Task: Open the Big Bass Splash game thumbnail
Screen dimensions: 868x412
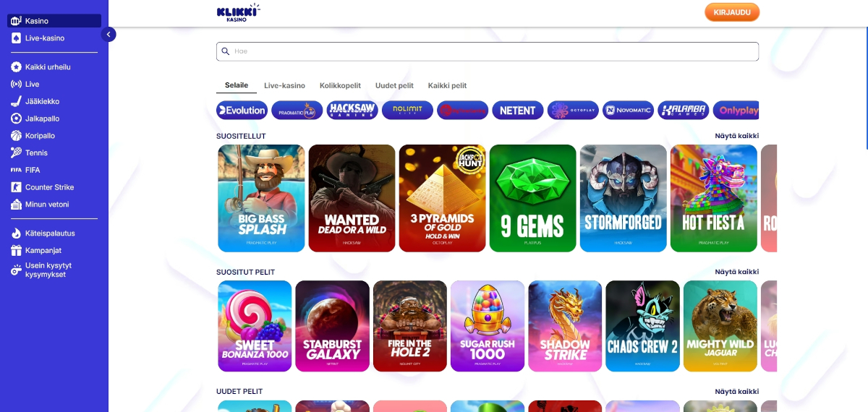Action: 261,198
